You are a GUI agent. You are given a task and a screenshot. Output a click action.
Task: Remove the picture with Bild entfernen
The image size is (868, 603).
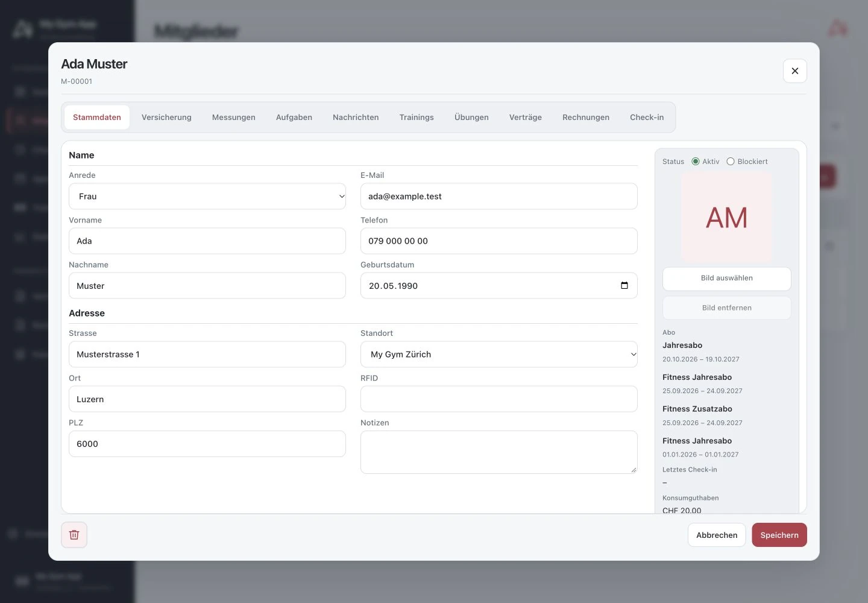coord(727,308)
